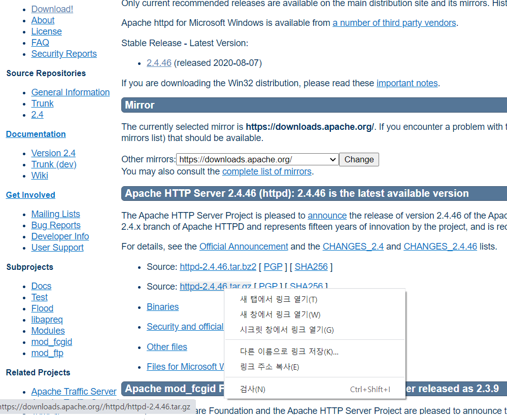Choose '링크 주소 복사(E)' menu item
507x420 pixels.
[x=315, y=367]
